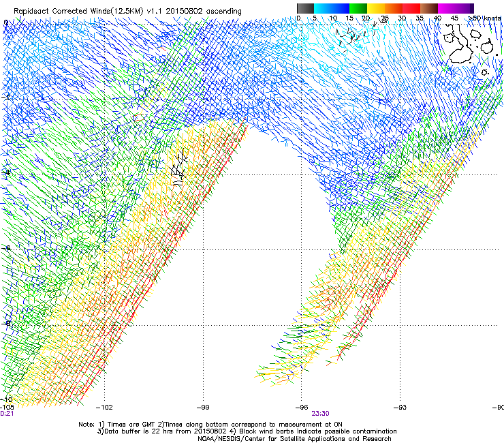Click the 'Data buffer is 22 hrs' note line
The width and height of the screenshot is (504, 443).
tap(247, 431)
